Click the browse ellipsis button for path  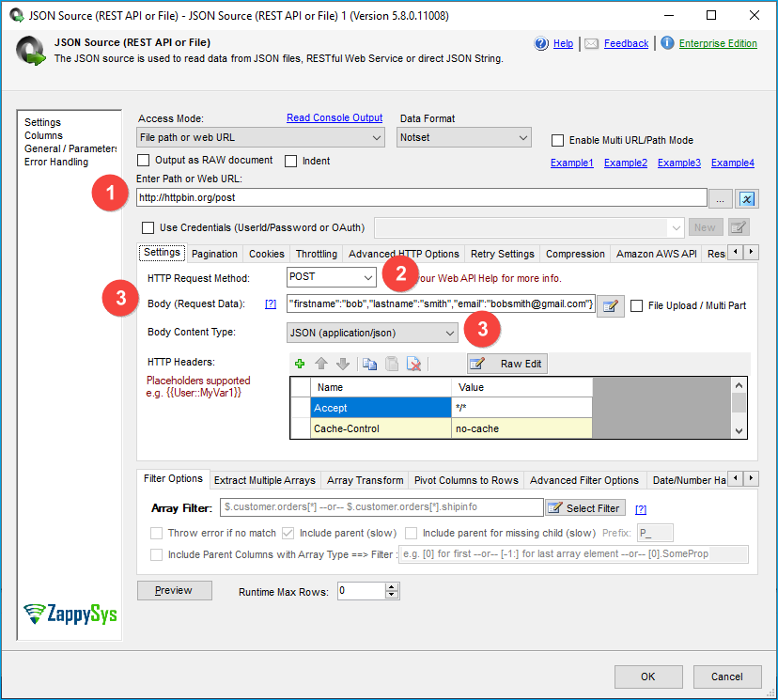click(722, 198)
